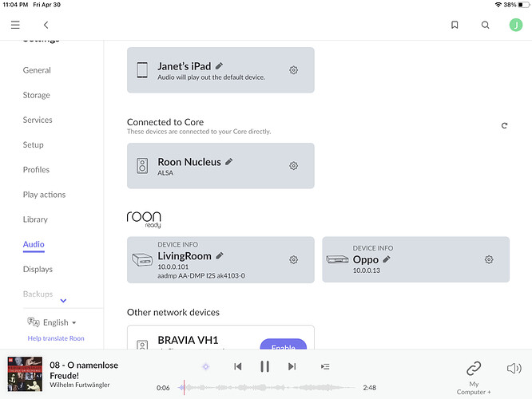Refresh the Connected to Core devices

(x=504, y=125)
